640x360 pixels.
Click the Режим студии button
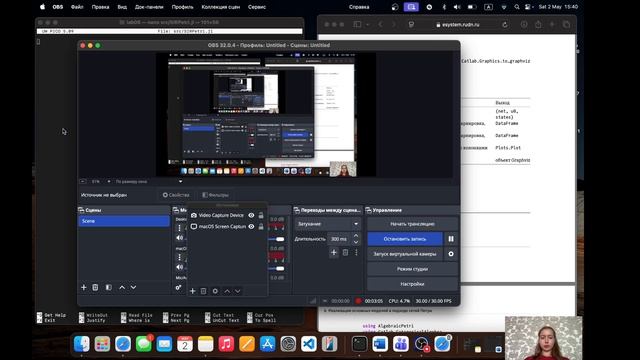pyautogui.click(x=412, y=269)
